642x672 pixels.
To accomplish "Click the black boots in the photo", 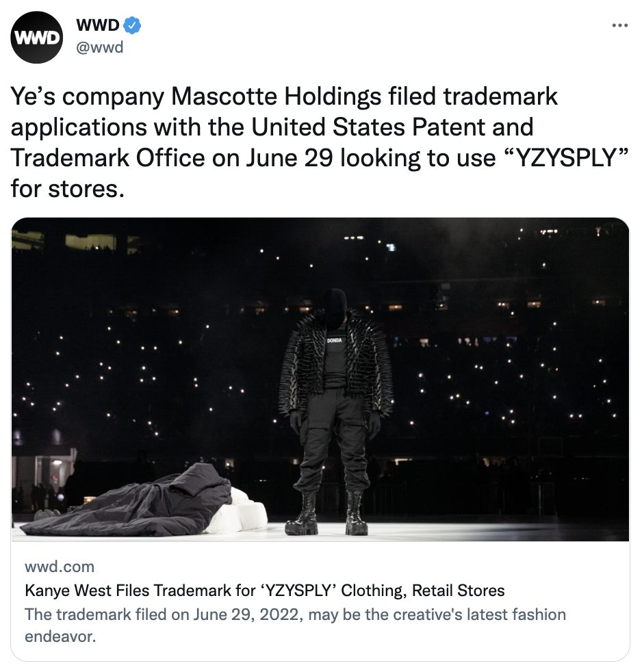I will [x=326, y=513].
